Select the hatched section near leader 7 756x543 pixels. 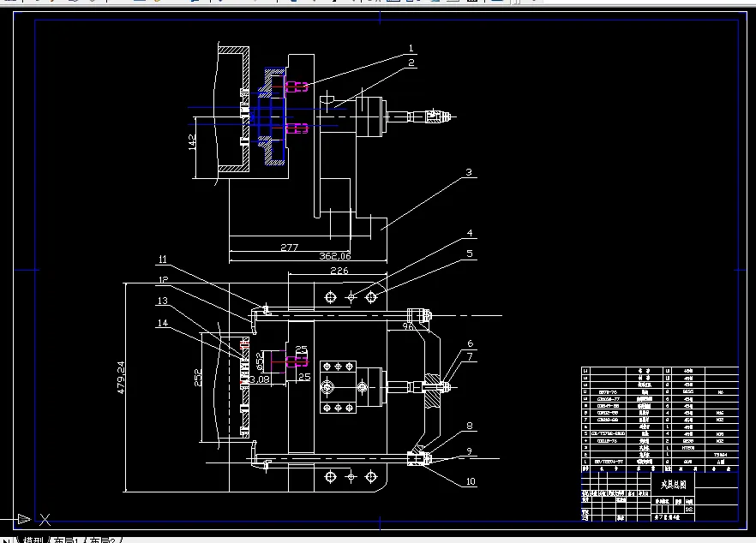click(433, 391)
